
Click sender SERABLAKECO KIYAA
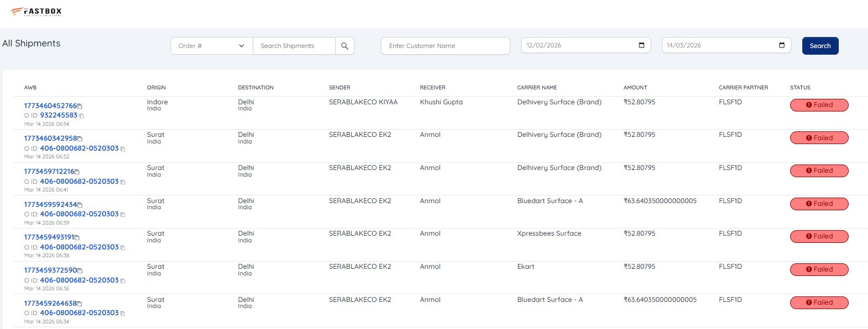[363, 102]
